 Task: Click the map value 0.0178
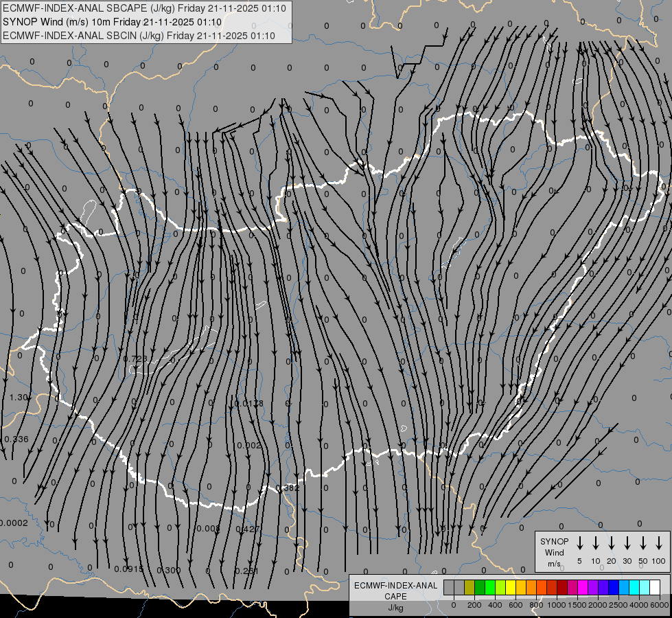pos(249,404)
